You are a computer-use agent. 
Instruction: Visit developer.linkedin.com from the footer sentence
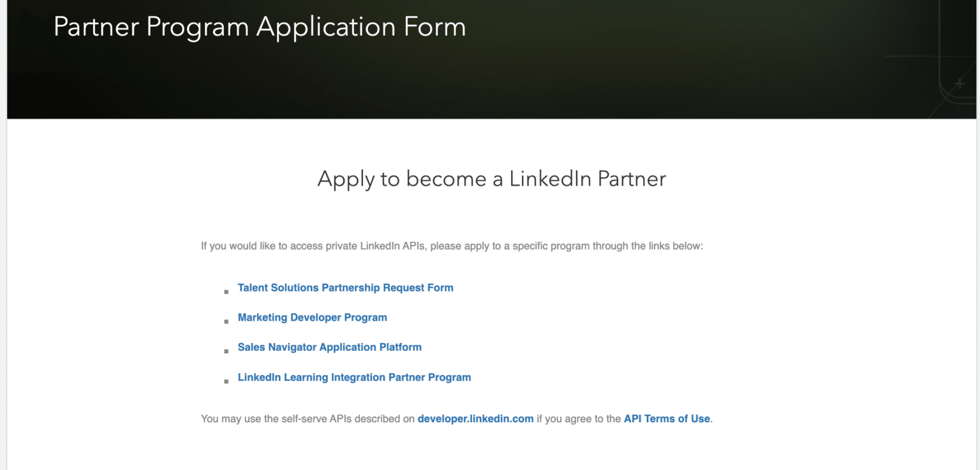(x=475, y=418)
